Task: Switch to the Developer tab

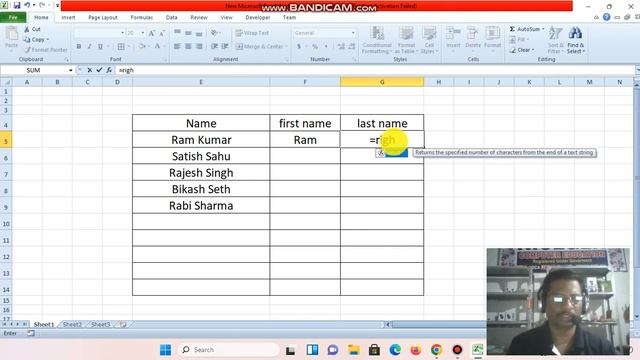Action: [x=258, y=18]
